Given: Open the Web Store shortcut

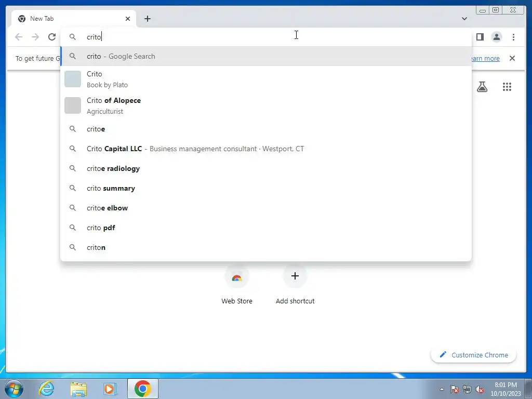Looking at the screenshot, I should pyautogui.click(x=237, y=285).
